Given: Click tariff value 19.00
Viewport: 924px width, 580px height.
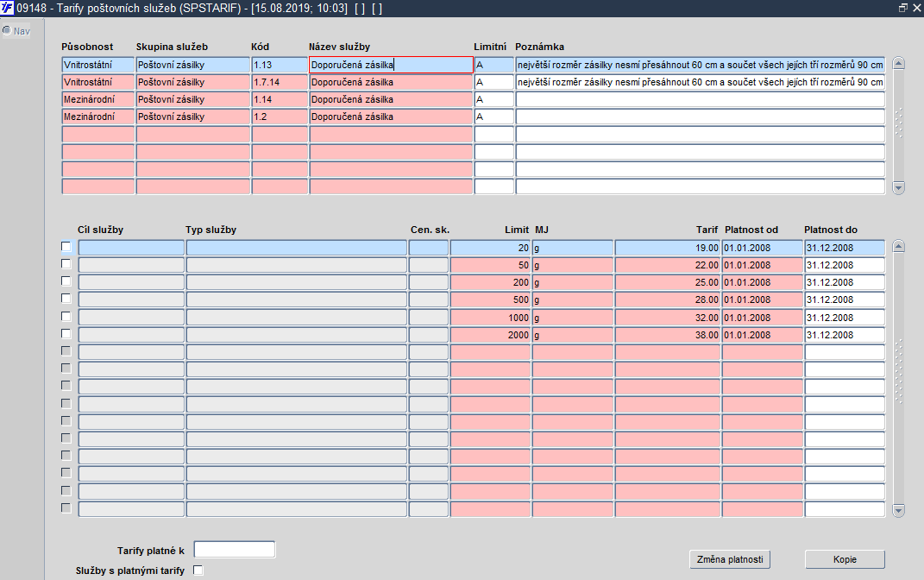Looking at the screenshot, I should click(x=667, y=249).
